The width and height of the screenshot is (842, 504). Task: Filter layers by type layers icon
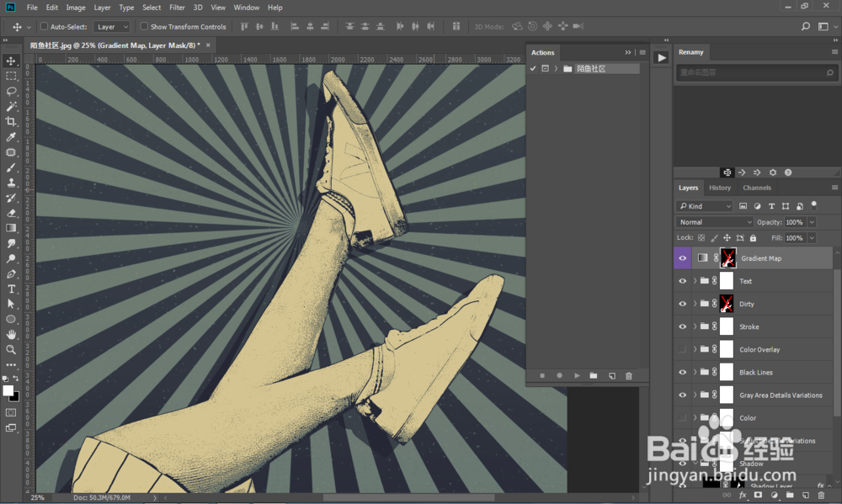(x=771, y=206)
